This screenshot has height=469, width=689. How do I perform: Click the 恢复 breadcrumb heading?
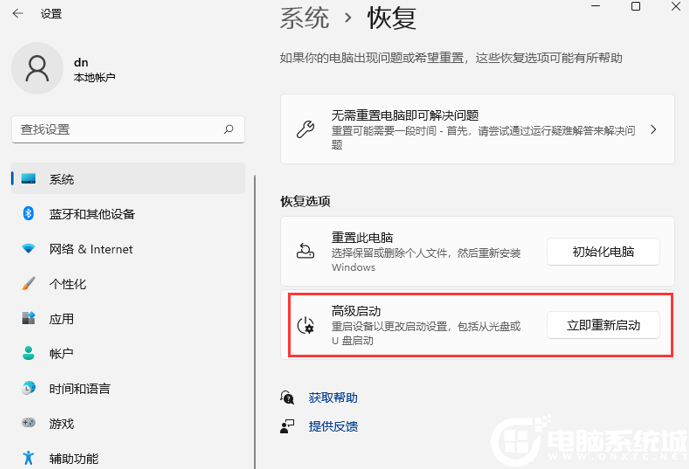[392, 18]
